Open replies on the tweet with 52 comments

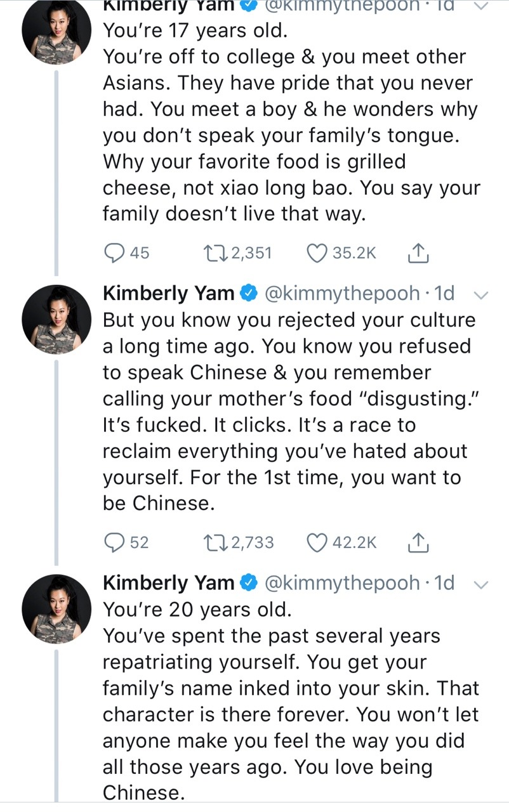pos(115,542)
